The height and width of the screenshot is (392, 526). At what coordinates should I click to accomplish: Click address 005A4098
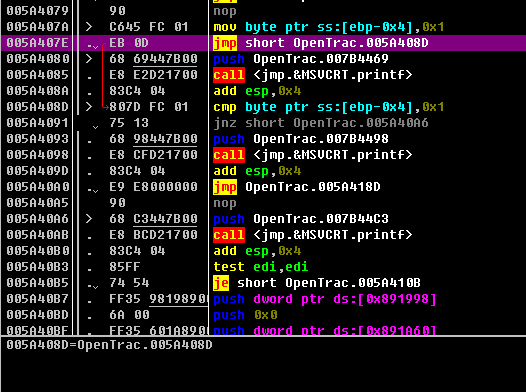[38, 155]
